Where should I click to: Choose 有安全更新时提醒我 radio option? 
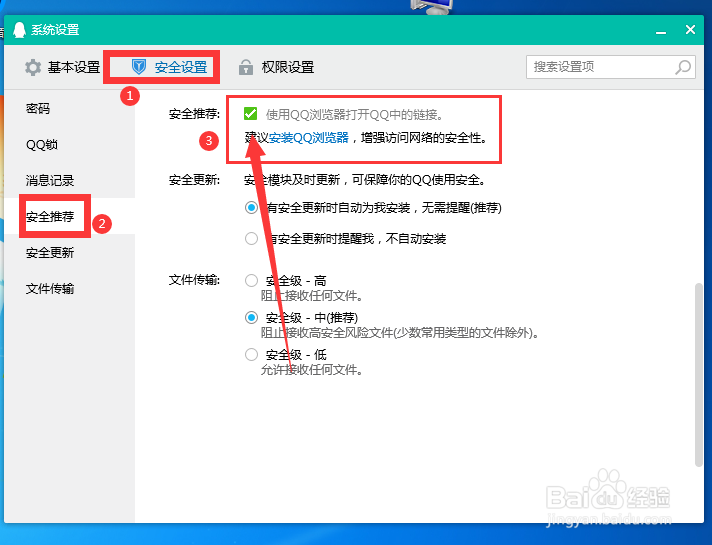[x=251, y=238]
